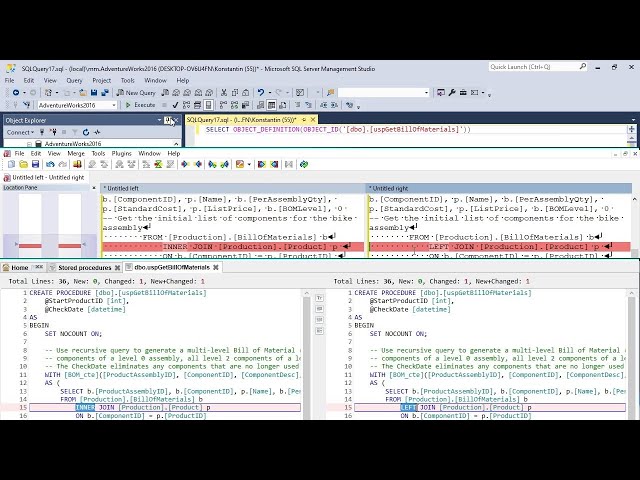640x480 pixels.
Task: Select Untitled left - Untitled right tab
Action: [x=44, y=178]
